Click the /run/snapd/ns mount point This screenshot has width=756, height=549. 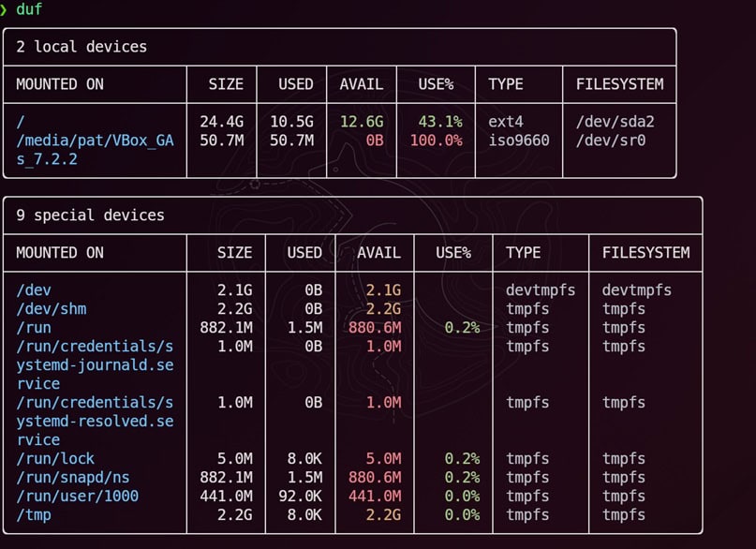[73, 478]
